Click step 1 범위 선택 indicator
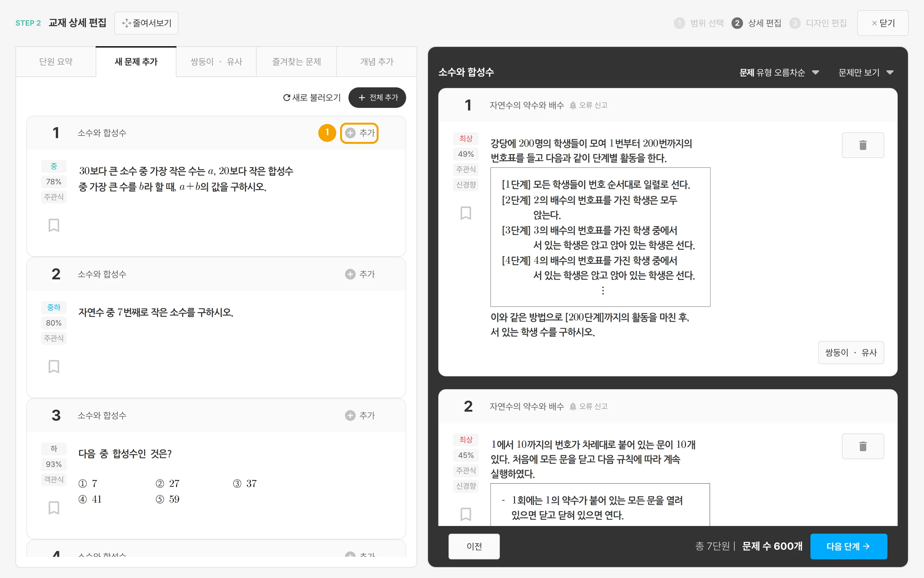The image size is (924, 578). [699, 23]
